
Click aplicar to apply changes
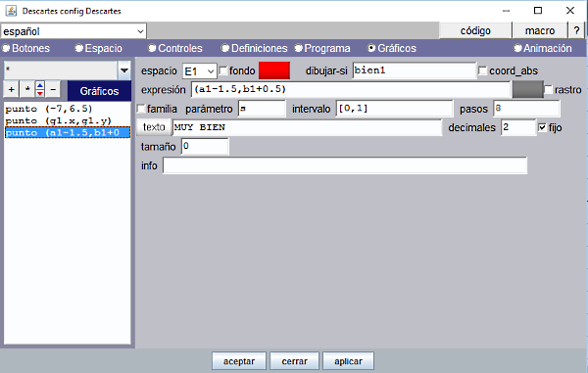click(x=348, y=361)
